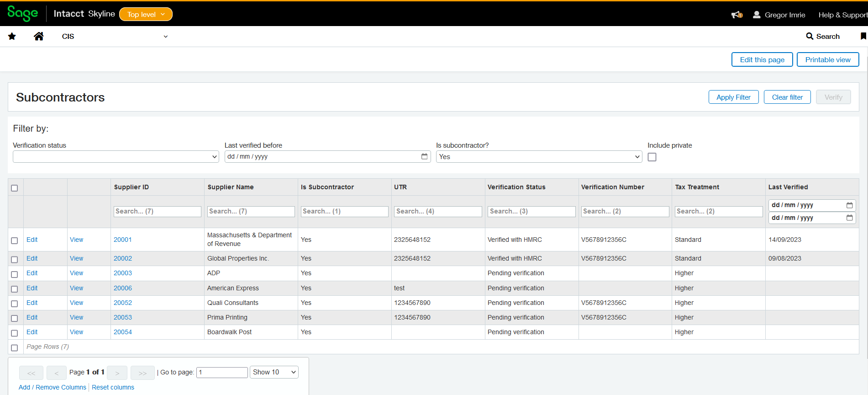
Task: Enable the Include private checkbox
Action: tap(652, 157)
